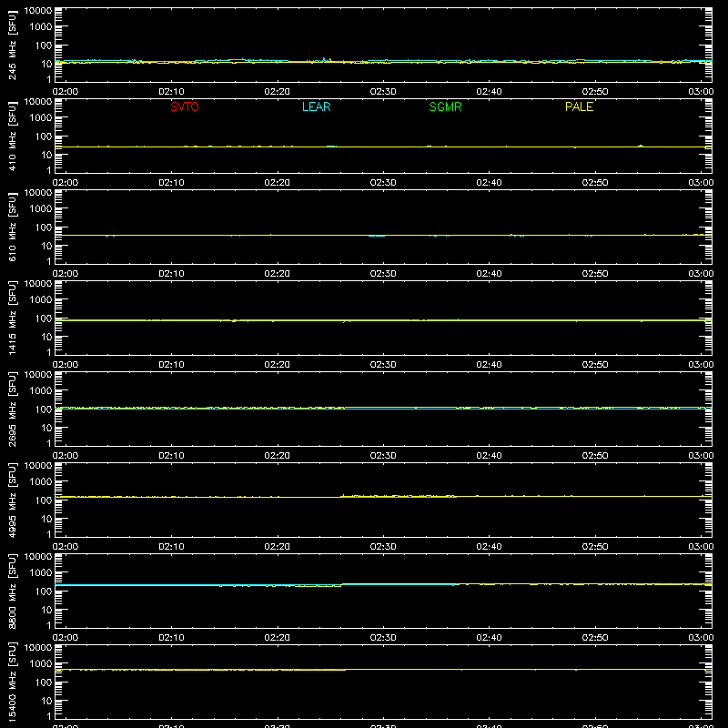The image size is (728, 728).
Task: Click 02:10 label under the 410 MHz plot
Action: (171, 183)
